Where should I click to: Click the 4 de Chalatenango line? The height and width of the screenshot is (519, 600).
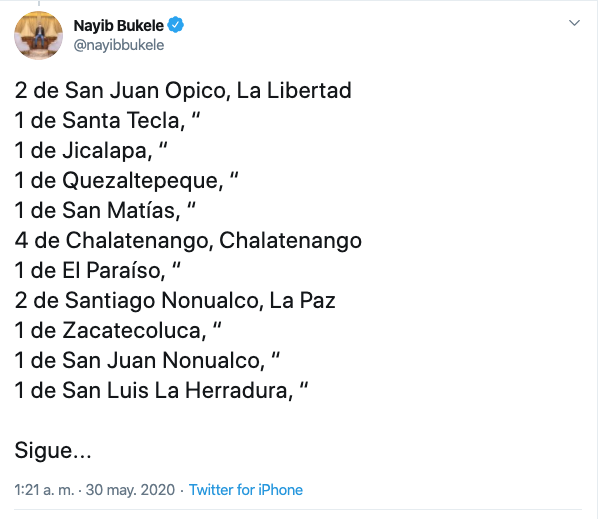(x=188, y=241)
